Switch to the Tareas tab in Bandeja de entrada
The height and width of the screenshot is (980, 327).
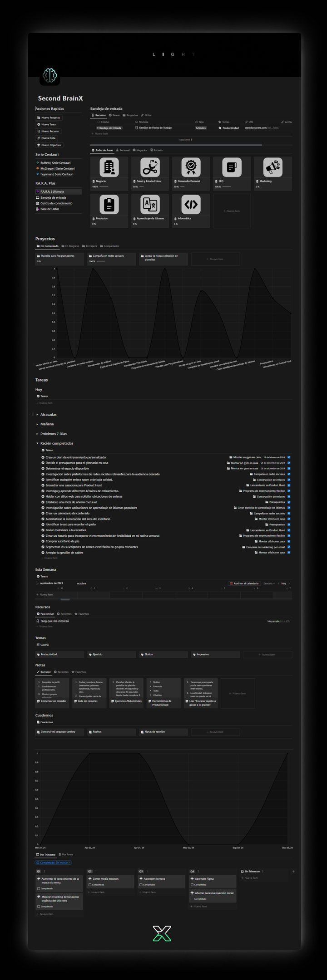114,115
